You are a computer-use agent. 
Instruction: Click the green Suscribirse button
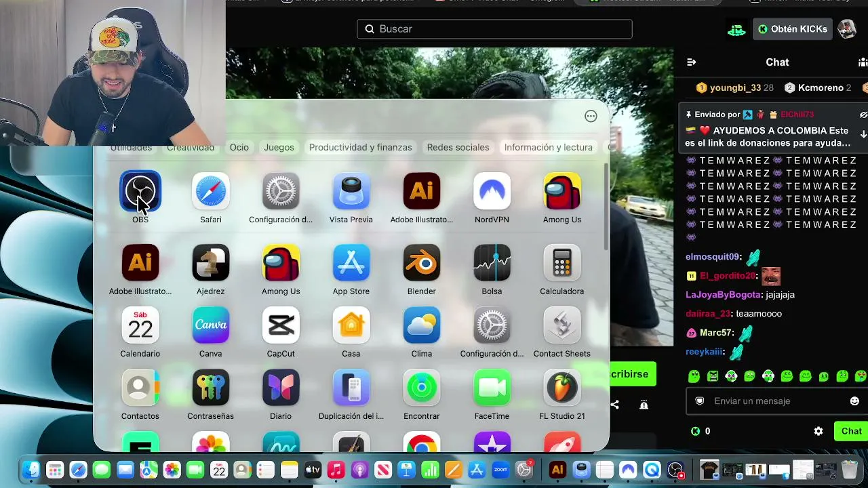[633, 374]
